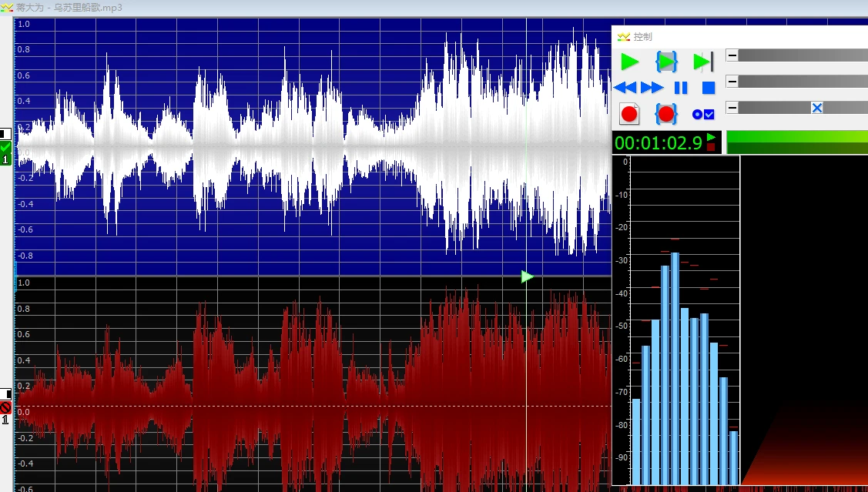
Task: Start recording into a new file
Action: [x=629, y=115]
